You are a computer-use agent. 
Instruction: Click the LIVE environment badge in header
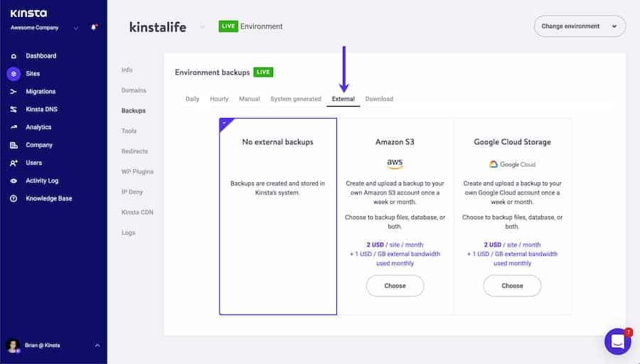tap(228, 26)
